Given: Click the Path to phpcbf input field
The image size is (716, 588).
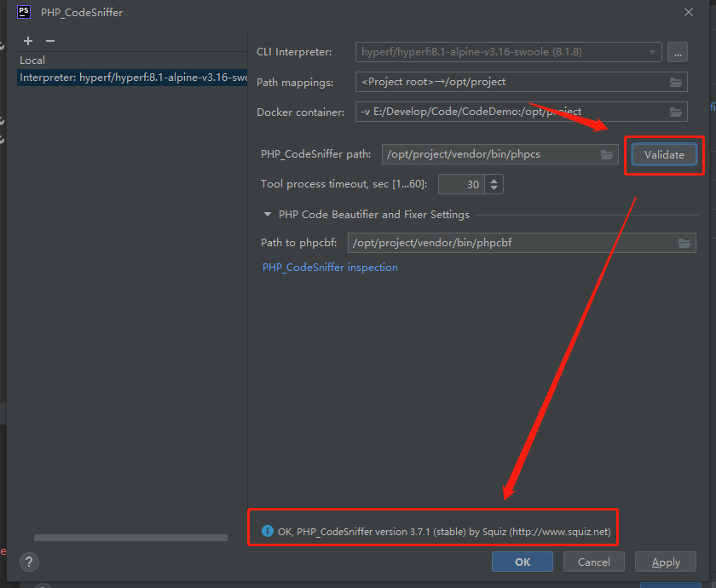Looking at the screenshot, I should click(x=522, y=243).
